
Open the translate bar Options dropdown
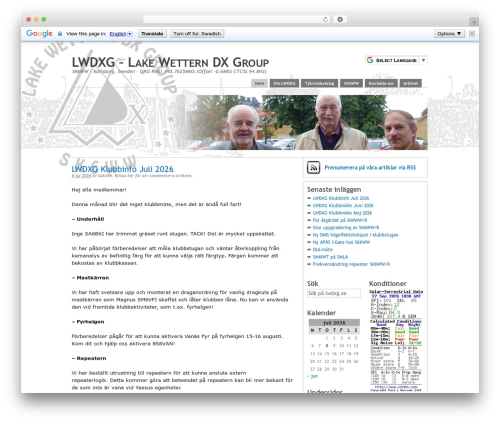click(x=449, y=34)
